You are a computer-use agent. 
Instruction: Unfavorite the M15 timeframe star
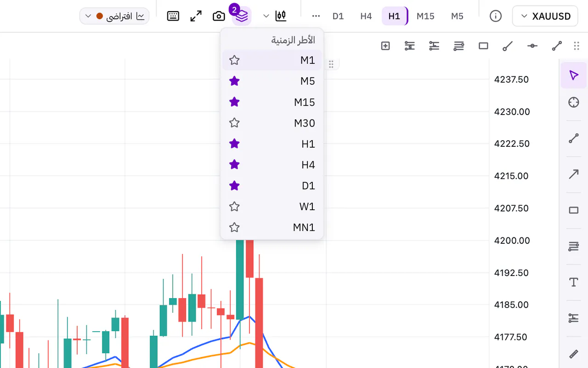coord(234,102)
